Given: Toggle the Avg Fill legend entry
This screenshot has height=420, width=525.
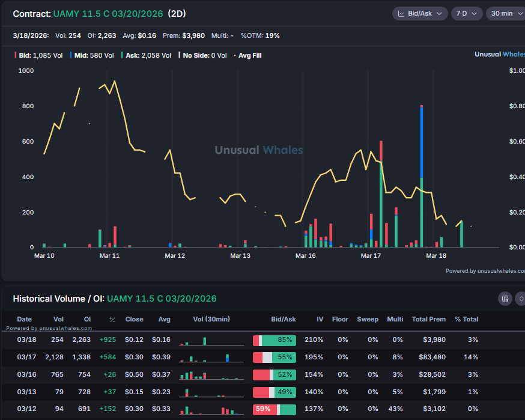Looking at the screenshot, I should coord(247,55).
